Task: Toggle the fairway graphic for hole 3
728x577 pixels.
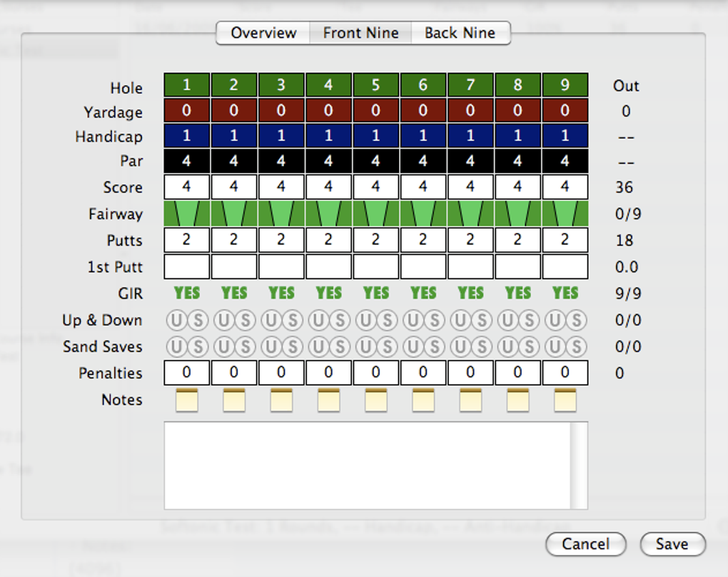Action: click(282, 214)
